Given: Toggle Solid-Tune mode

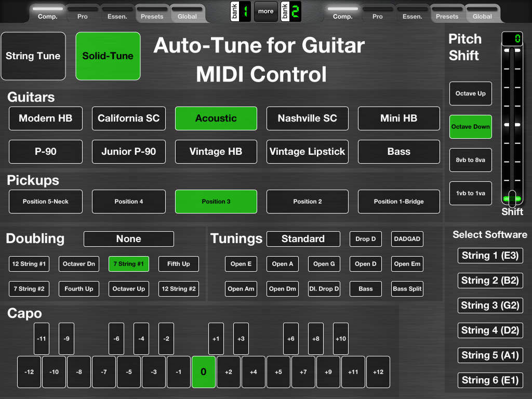Looking at the screenshot, I should (108, 56).
